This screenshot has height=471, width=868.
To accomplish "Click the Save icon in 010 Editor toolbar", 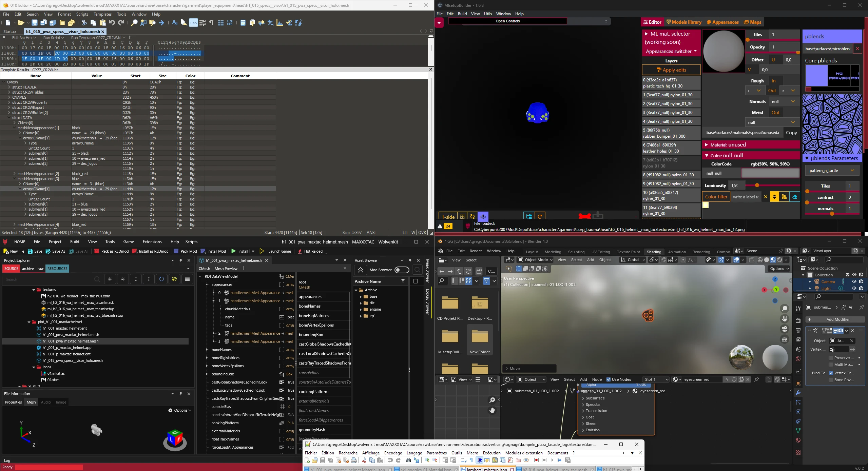I will coord(35,23).
